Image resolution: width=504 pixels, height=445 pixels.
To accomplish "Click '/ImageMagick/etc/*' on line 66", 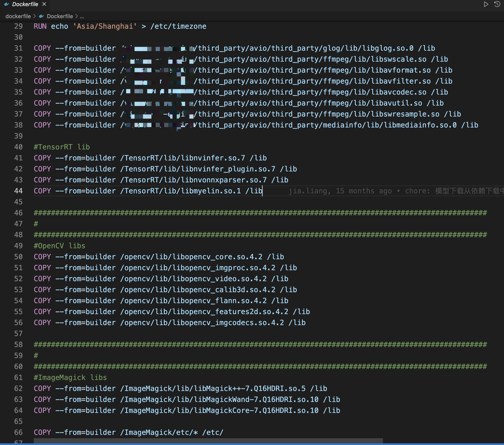I will tap(159, 433).
